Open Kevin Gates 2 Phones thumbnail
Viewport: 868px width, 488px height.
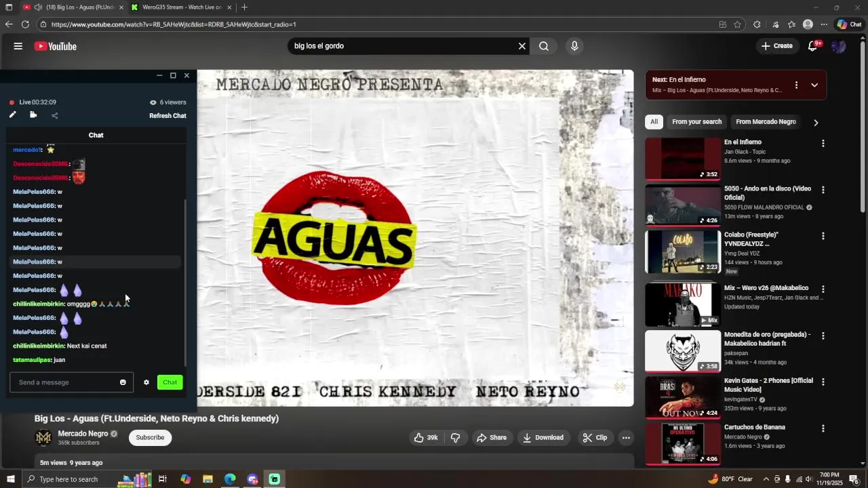(x=683, y=397)
